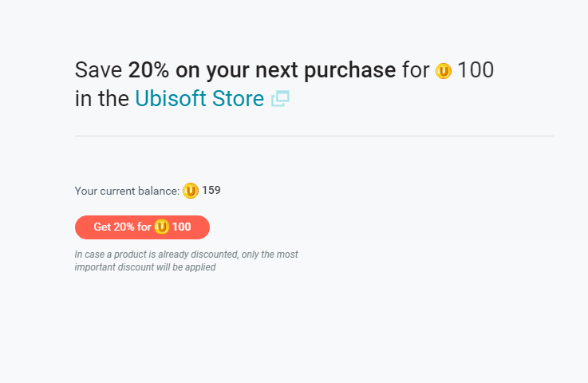The width and height of the screenshot is (588, 383).
Task: Click the coin icon inside the red button
Action: [x=162, y=227]
